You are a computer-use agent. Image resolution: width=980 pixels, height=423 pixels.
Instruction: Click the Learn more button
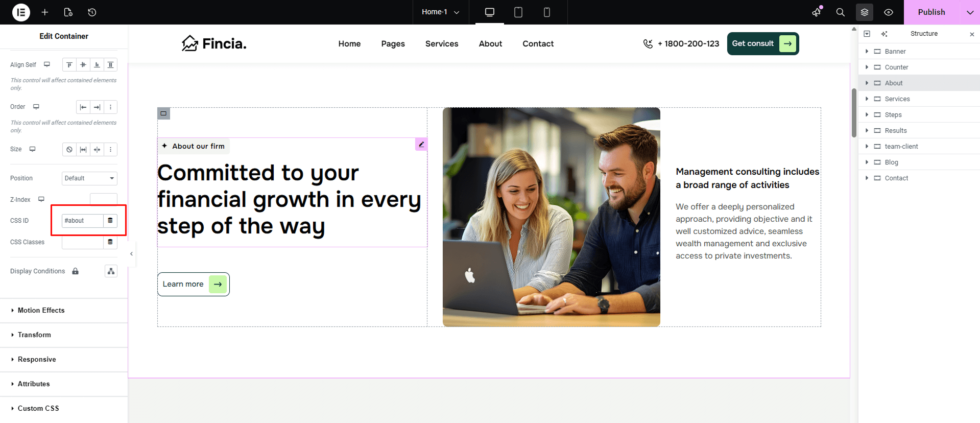click(193, 284)
